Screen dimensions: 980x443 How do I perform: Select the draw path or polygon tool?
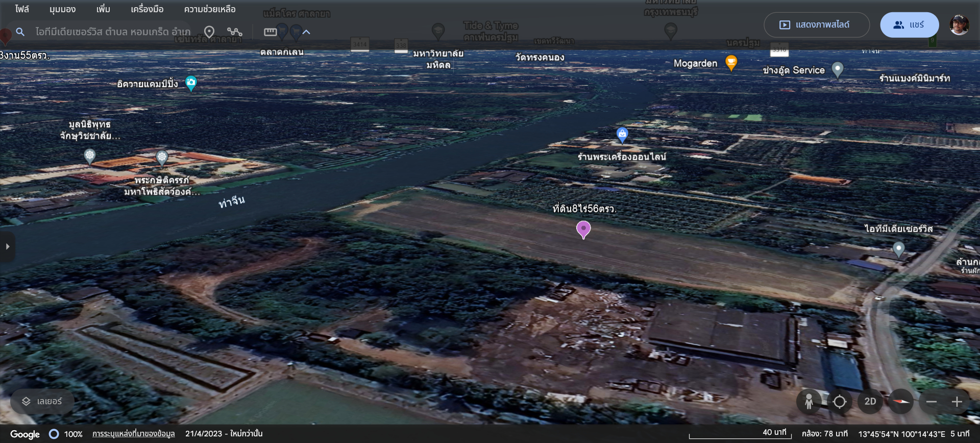tap(235, 32)
